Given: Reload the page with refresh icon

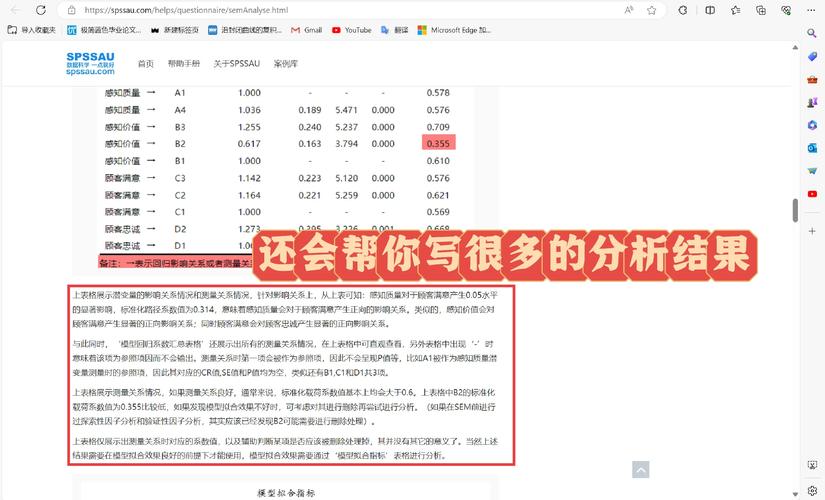Looking at the screenshot, I should coord(41,10).
